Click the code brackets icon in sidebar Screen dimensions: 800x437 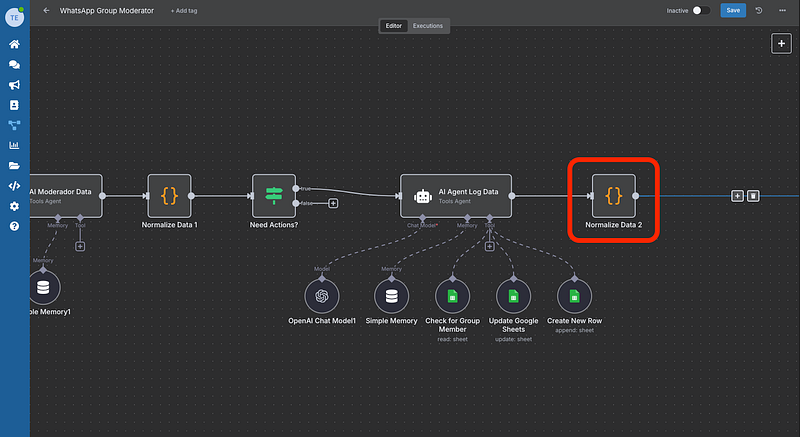coord(14,185)
